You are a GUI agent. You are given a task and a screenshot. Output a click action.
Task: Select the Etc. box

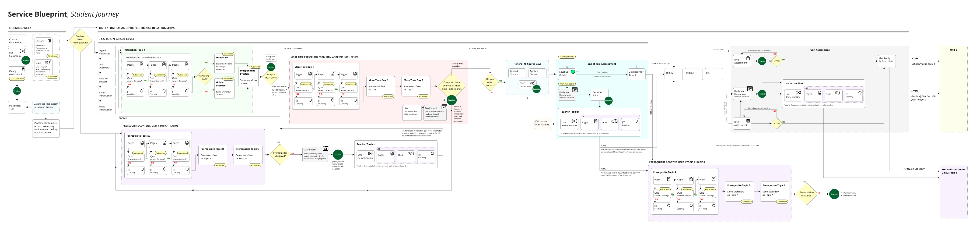pos(714,74)
